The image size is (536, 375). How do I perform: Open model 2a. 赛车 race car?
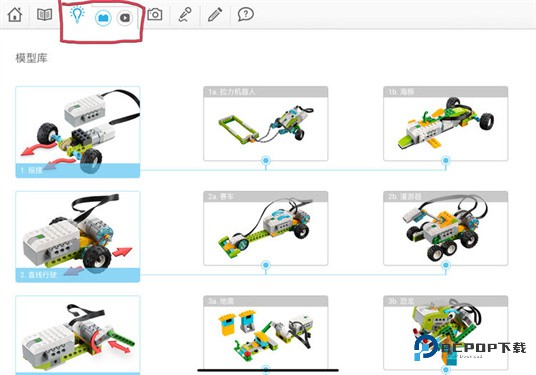coord(266,228)
